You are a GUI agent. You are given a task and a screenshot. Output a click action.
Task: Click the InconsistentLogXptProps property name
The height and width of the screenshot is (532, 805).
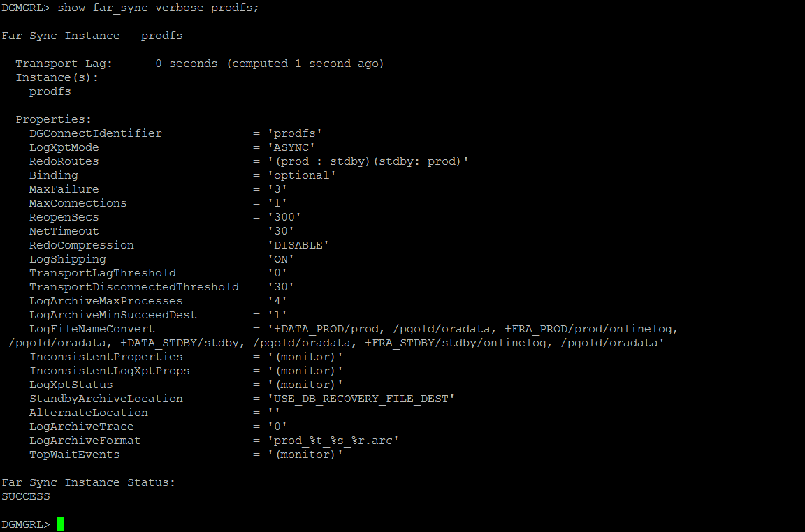pyautogui.click(x=109, y=371)
